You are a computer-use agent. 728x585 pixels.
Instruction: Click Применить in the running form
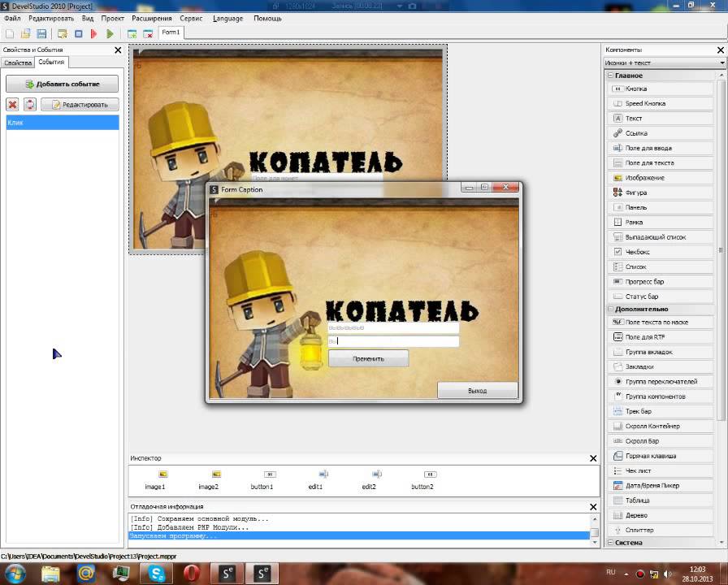tap(369, 358)
